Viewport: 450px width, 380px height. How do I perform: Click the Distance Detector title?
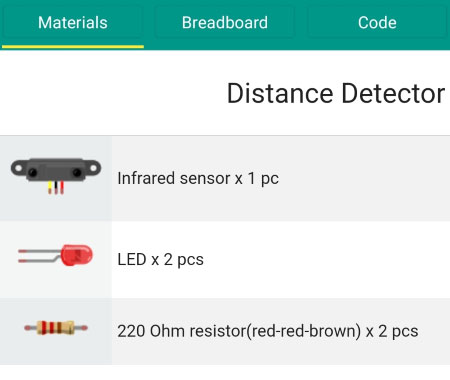pos(336,94)
